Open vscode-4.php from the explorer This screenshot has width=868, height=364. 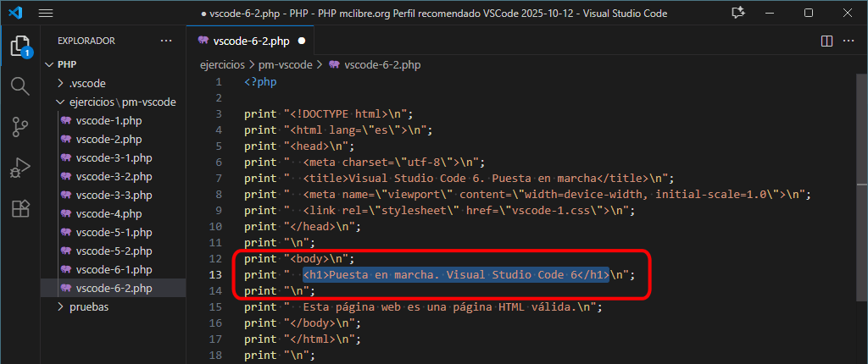(102, 213)
